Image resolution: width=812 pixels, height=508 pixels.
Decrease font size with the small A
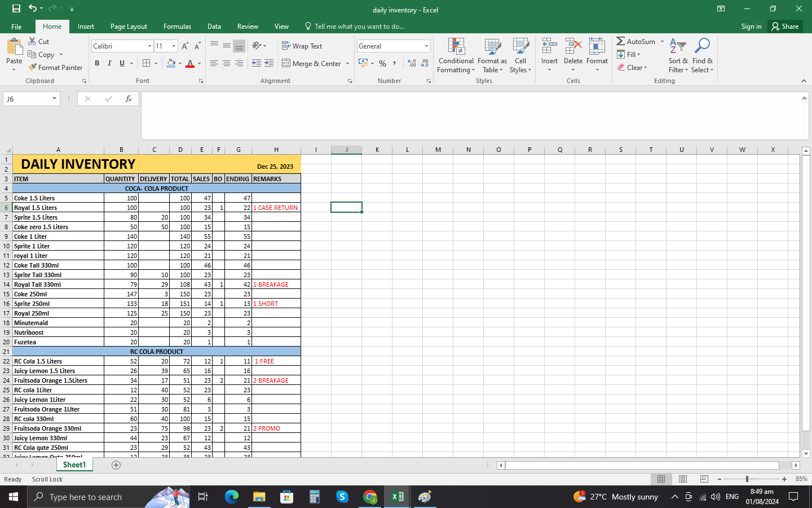tap(197, 46)
